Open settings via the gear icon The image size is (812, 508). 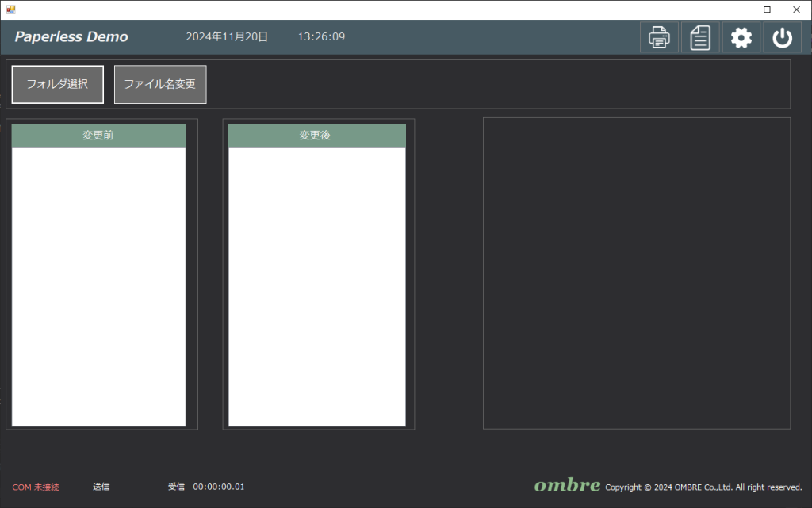click(x=741, y=37)
